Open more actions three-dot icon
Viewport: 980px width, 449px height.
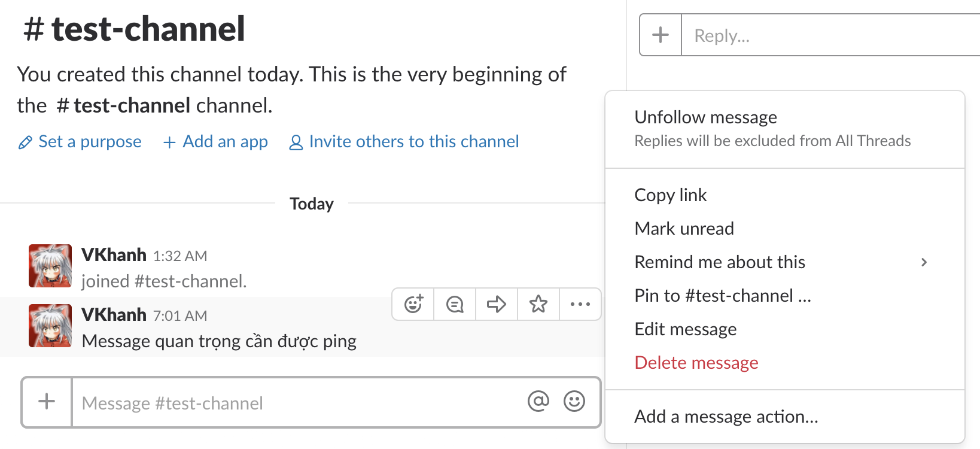(580, 304)
